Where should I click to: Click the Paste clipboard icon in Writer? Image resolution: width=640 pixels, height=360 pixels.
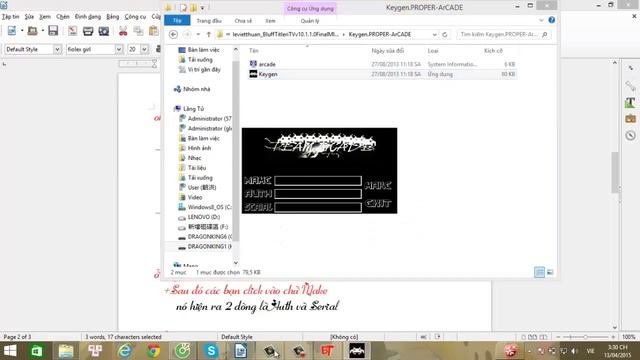click(153, 31)
